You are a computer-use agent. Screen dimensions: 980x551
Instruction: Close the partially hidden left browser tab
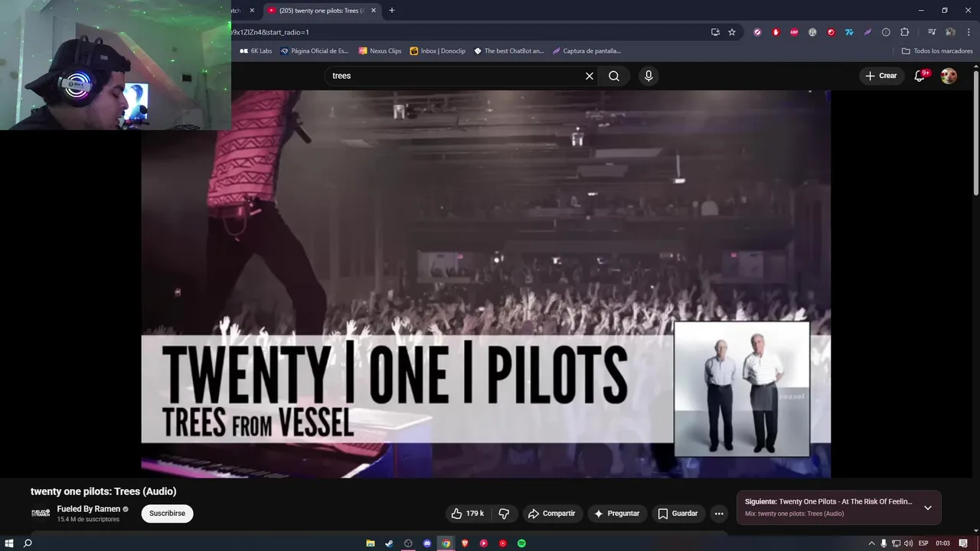coord(253,11)
